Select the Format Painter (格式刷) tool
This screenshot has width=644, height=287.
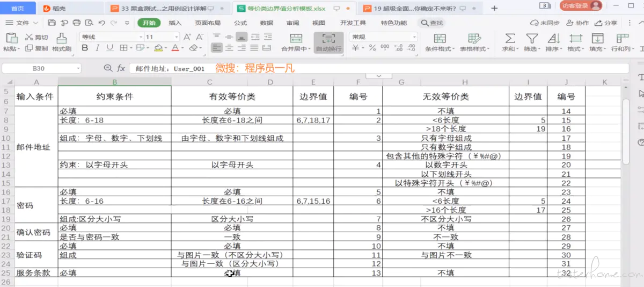(x=62, y=42)
